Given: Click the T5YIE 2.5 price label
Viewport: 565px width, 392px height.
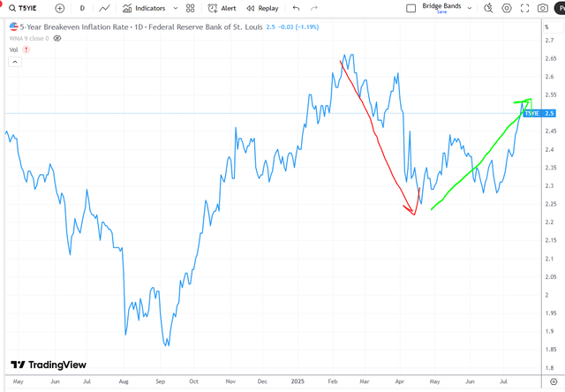Looking at the screenshot, I should point(539,114).
